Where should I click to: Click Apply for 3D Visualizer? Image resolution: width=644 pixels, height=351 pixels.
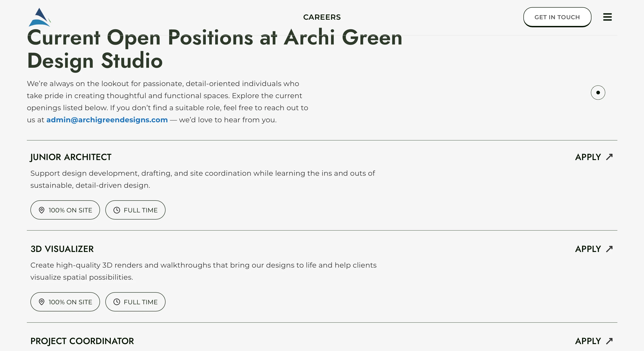[x=588, y=249]
